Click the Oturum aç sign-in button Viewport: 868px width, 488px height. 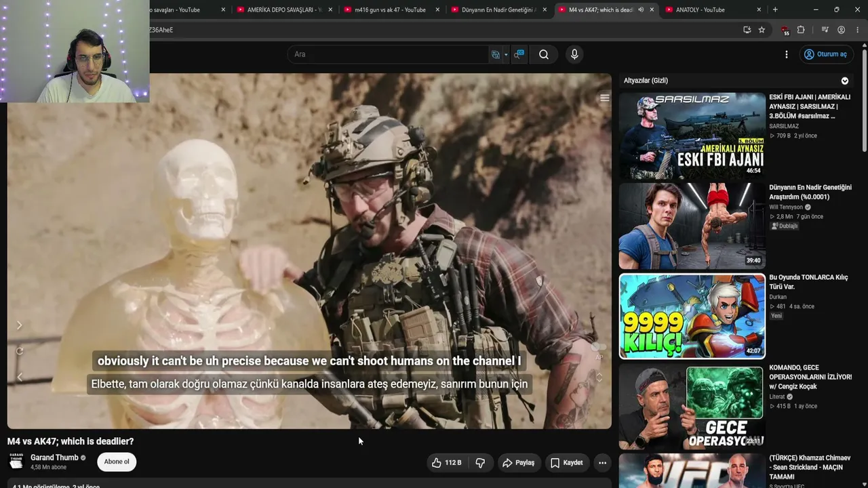825,54
